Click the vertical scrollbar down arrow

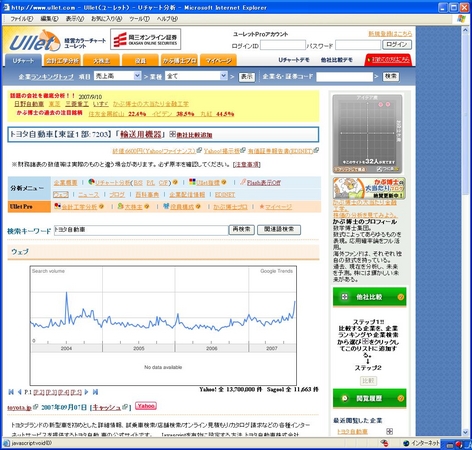(466, 432)
